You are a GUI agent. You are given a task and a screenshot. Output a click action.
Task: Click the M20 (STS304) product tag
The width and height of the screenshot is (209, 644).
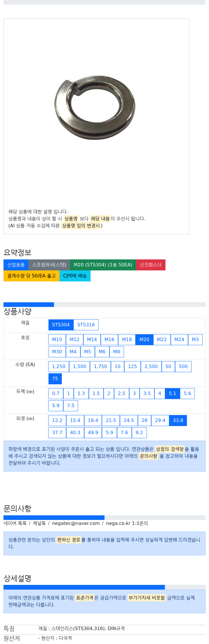103,265
